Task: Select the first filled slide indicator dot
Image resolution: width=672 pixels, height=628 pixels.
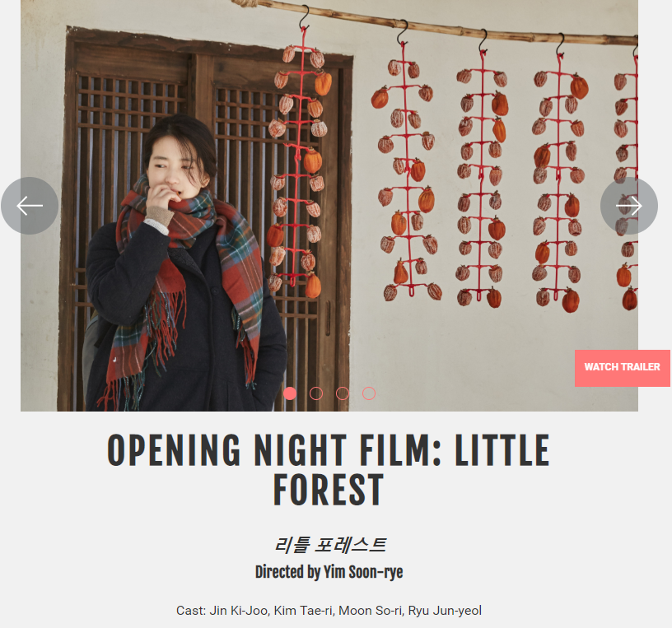Action: click(x=290, y=393)
